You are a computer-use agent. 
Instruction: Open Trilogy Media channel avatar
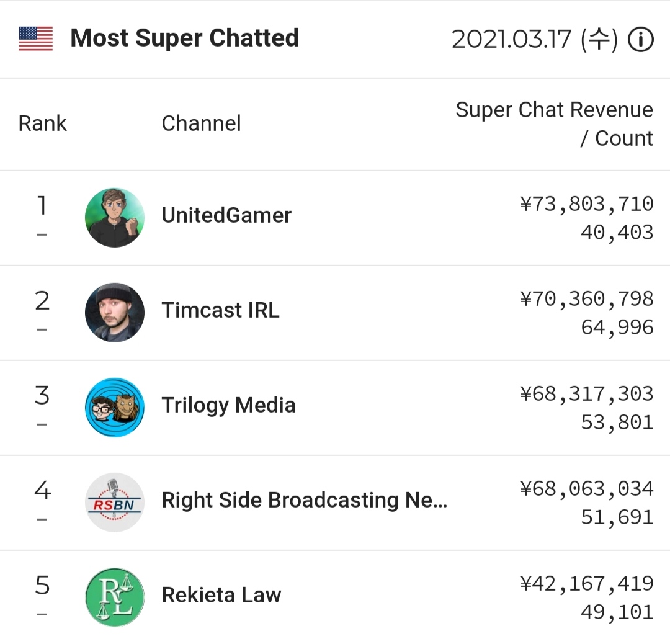coord(115,407)
